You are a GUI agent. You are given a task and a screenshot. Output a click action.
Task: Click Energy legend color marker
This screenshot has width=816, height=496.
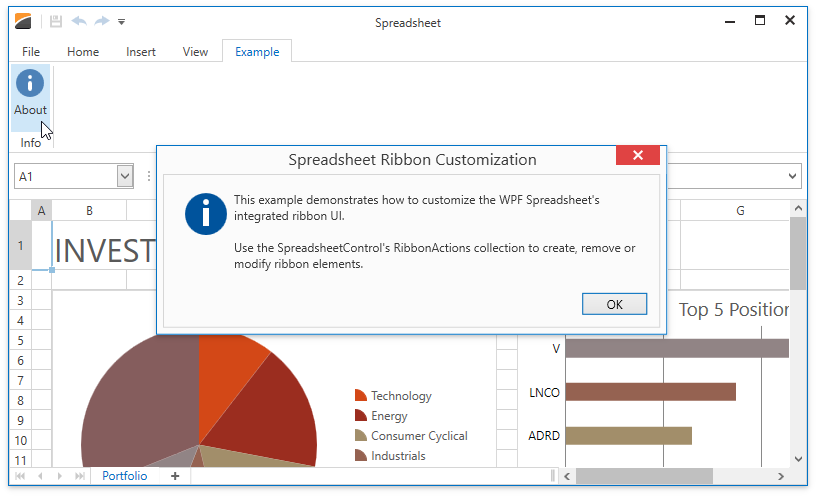361,415
